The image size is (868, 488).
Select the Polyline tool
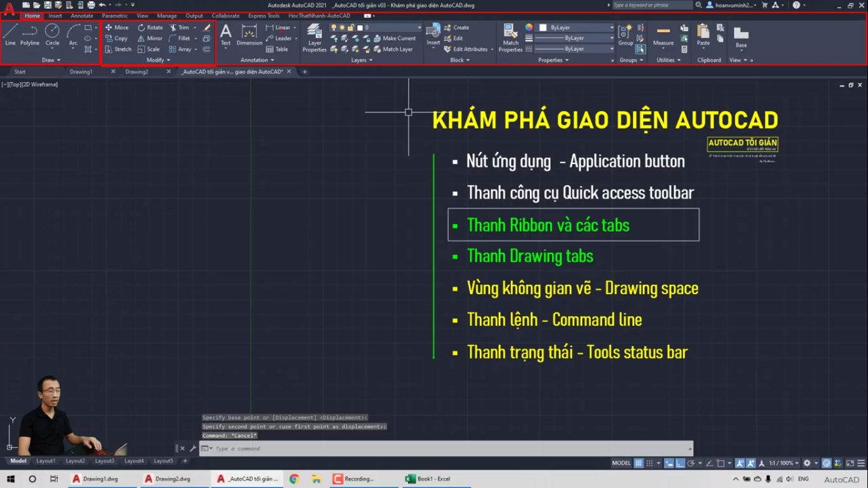30,35
